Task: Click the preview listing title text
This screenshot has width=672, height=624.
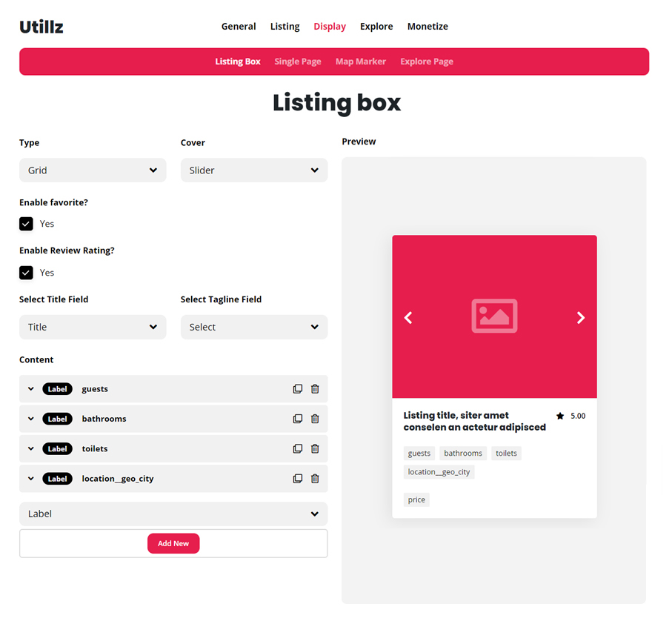Action: [x=474, y=421]
